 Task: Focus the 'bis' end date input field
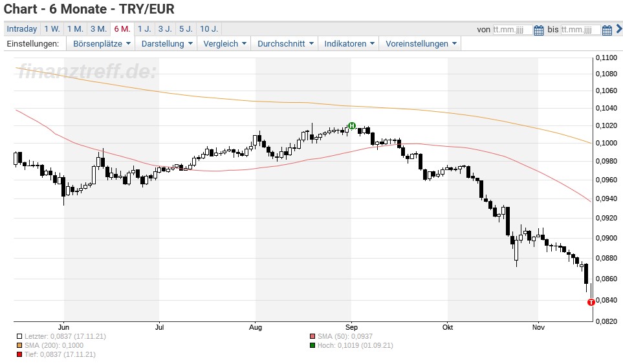tap(580, 30)
